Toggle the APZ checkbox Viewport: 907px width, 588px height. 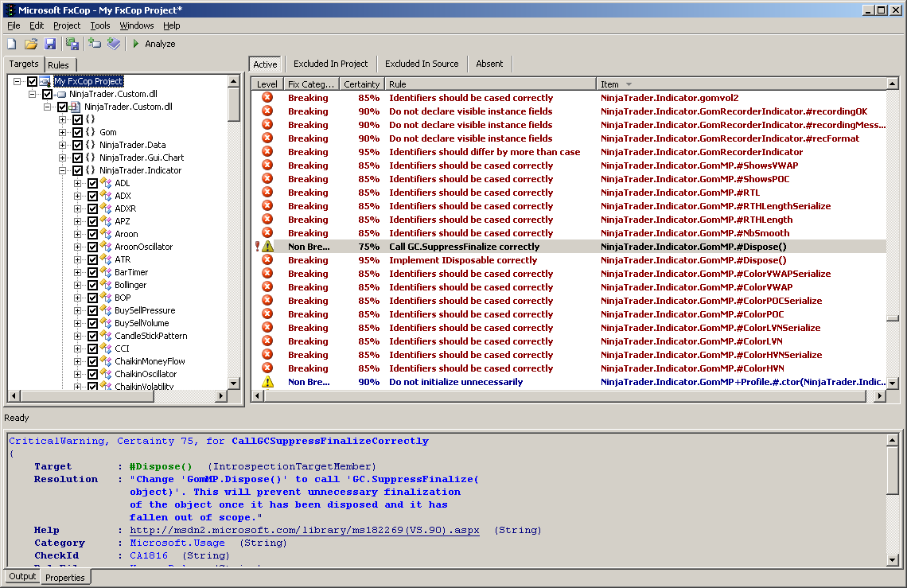coord(92,222)
